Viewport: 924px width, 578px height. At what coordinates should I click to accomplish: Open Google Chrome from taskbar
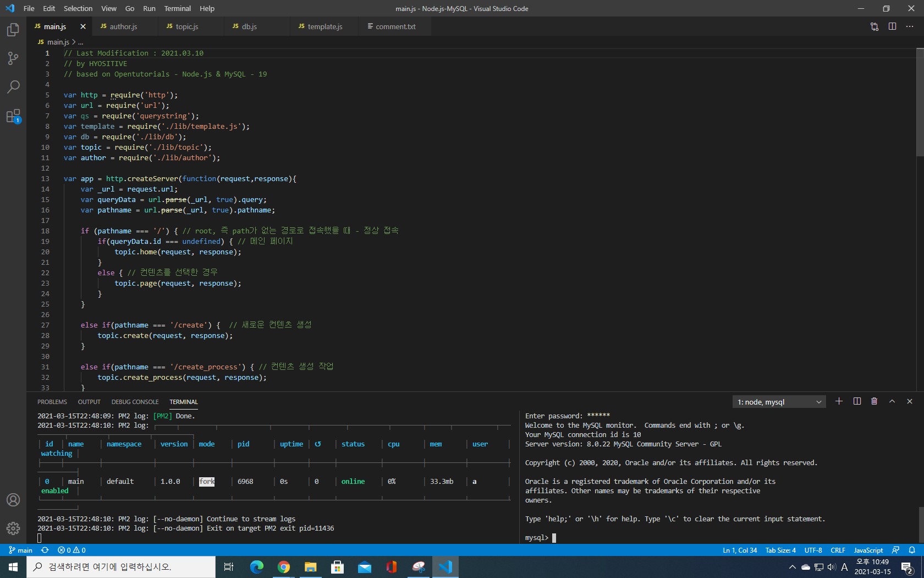click(x=284, y=567)
